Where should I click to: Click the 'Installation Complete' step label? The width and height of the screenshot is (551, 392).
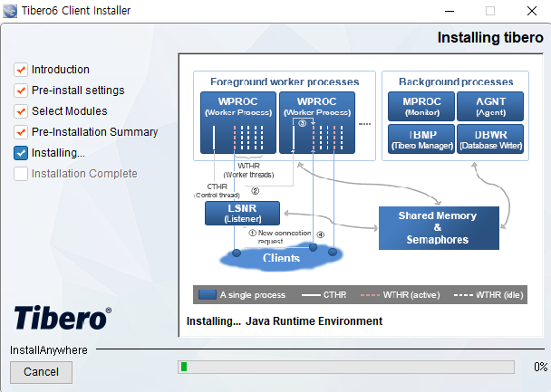[x=84, y=174]
